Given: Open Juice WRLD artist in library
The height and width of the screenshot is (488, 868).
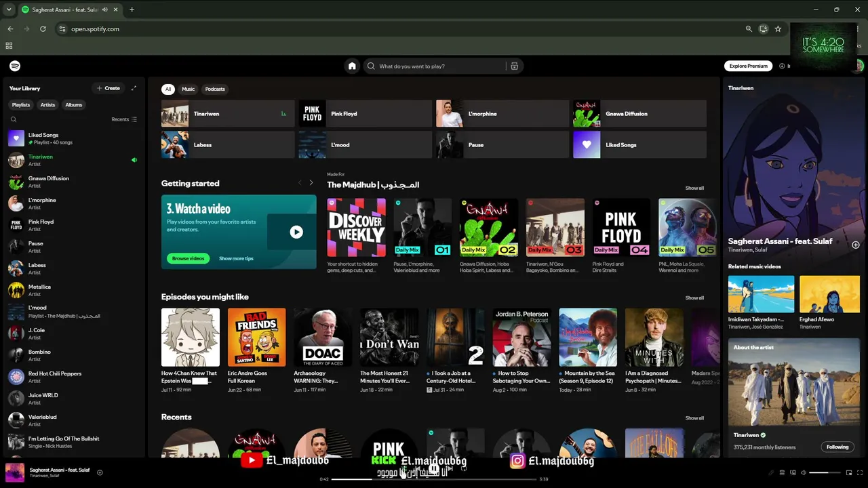Looking at the screenshot, I should [x=73, y=399].
